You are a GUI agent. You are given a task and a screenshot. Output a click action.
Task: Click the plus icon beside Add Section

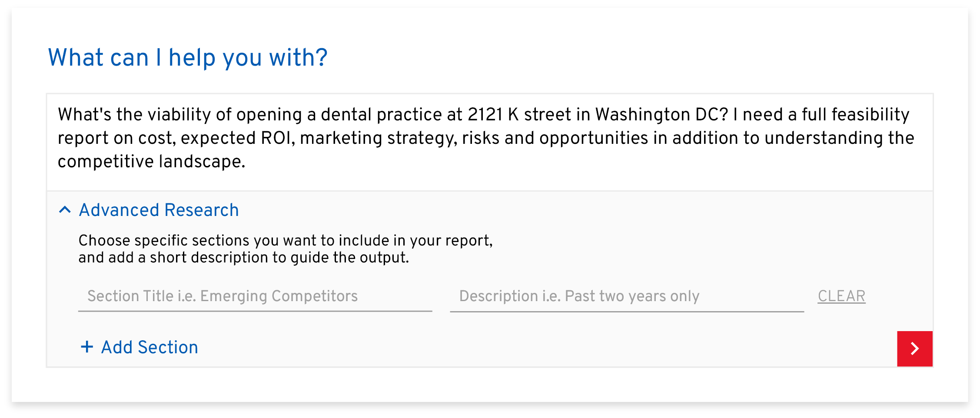tap(87, 347)
